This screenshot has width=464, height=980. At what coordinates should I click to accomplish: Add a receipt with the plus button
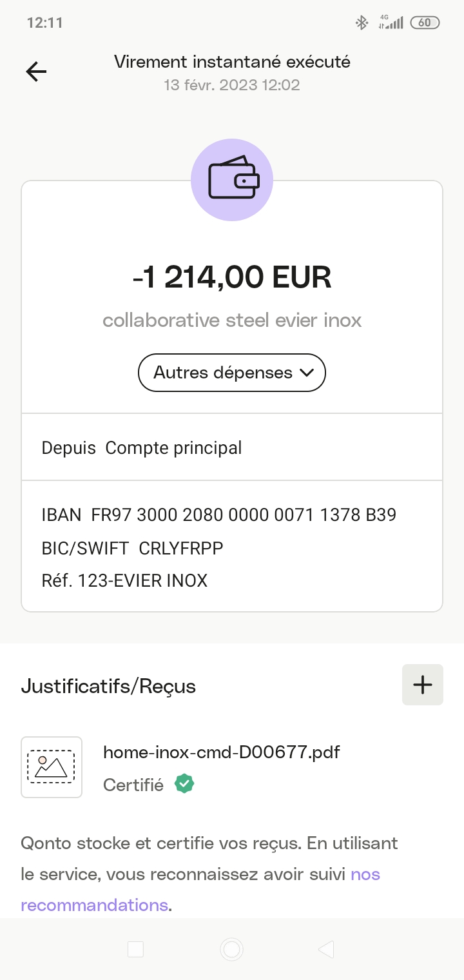tap(422, 685)
